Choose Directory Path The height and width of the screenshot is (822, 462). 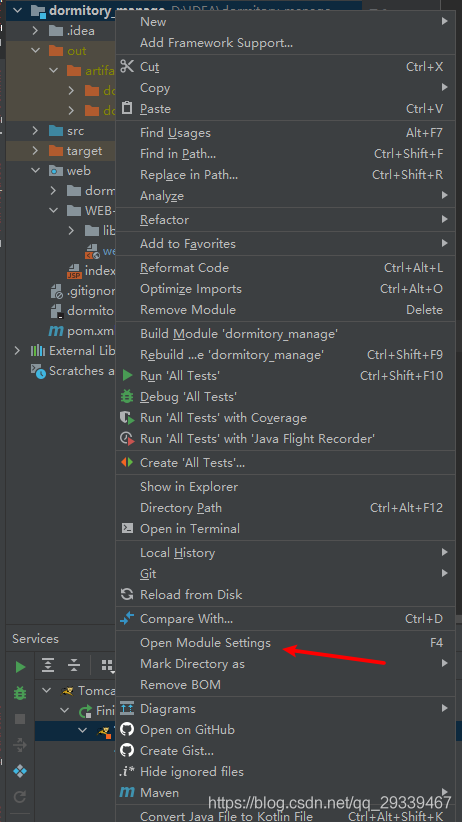pyautogui.click(x=285, y=507)
